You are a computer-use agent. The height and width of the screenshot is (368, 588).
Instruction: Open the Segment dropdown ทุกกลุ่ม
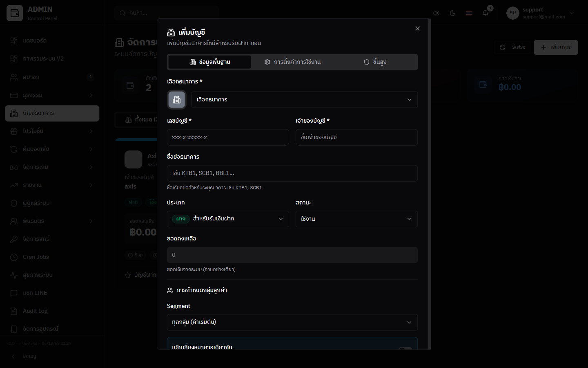click(292, 322)
